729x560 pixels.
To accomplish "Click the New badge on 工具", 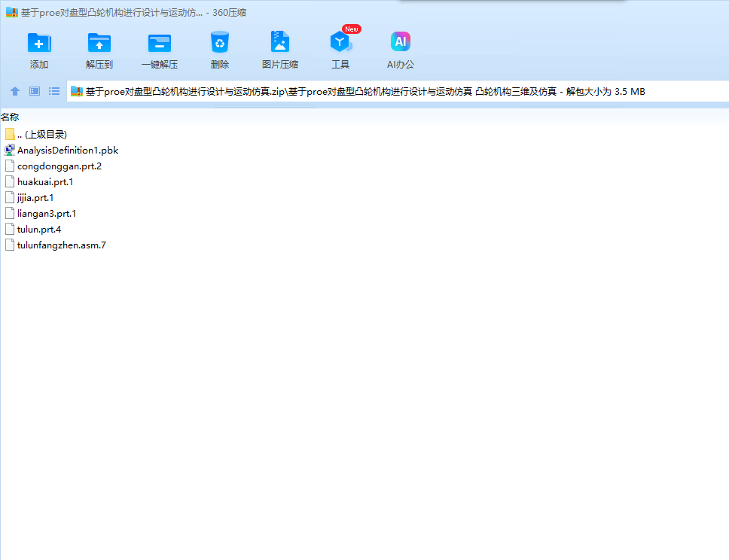I will tap(352, 29).
